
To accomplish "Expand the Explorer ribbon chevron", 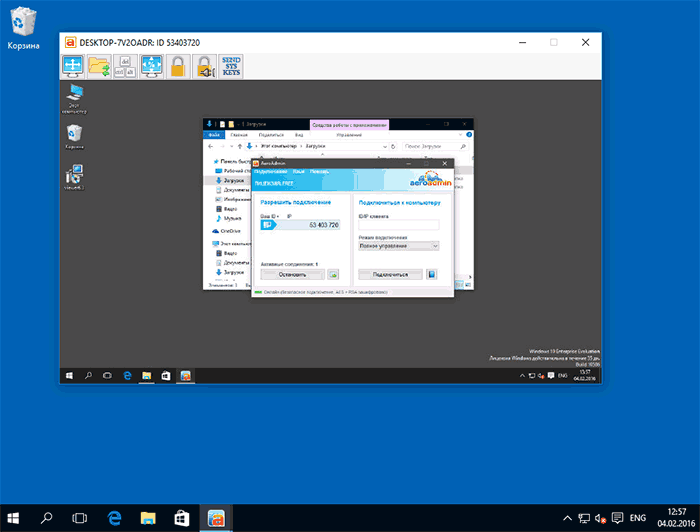I will coord(461,135).
